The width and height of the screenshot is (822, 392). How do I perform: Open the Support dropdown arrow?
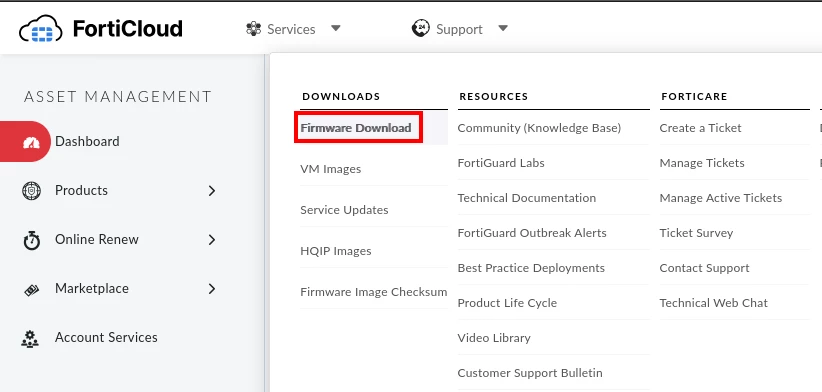click(x=503, y=28)
